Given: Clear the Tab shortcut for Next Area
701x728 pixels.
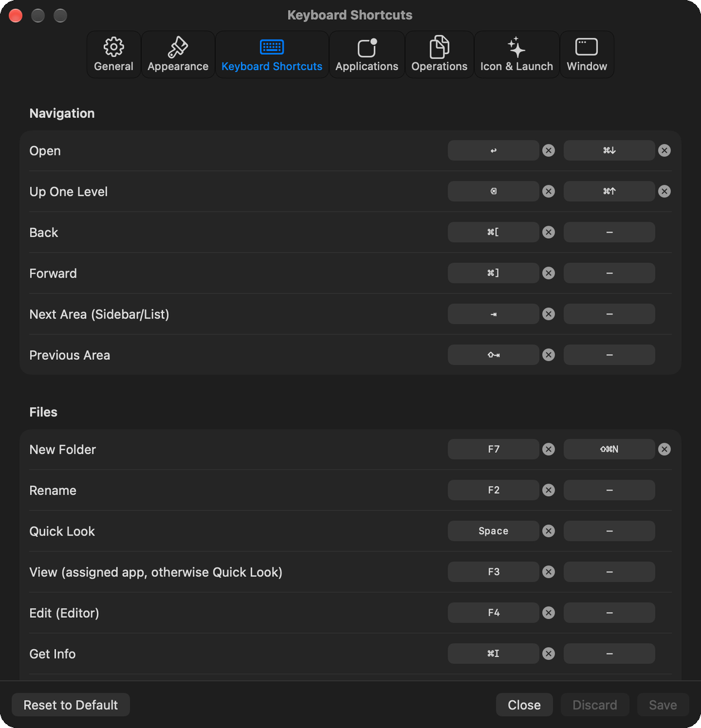Looking at the screenshot, I should tap(549, 314).
